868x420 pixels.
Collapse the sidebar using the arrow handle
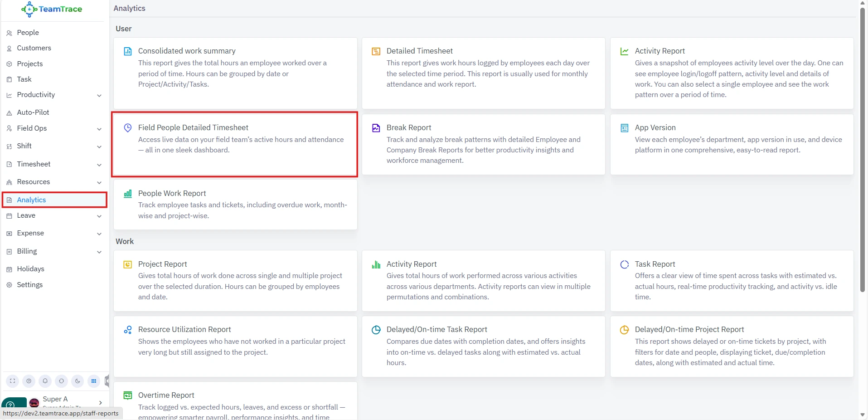[107, 381]
